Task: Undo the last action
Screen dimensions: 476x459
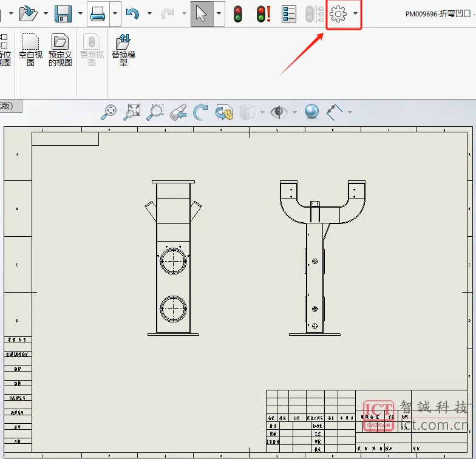Action: coord(132,13)
